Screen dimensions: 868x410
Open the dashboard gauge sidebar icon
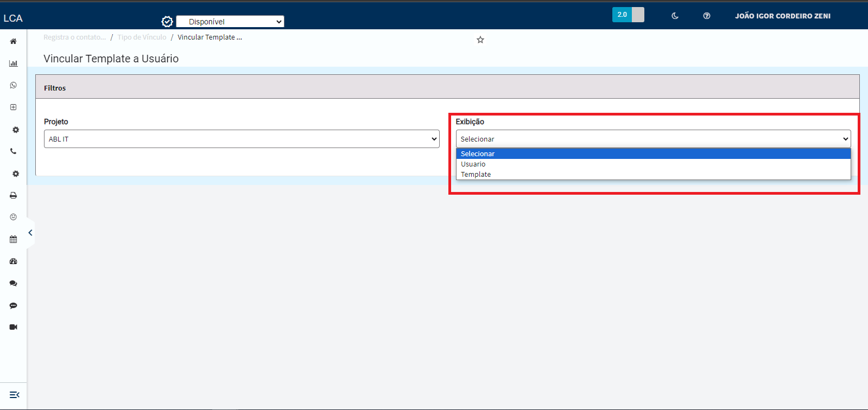tap(13, 261)
